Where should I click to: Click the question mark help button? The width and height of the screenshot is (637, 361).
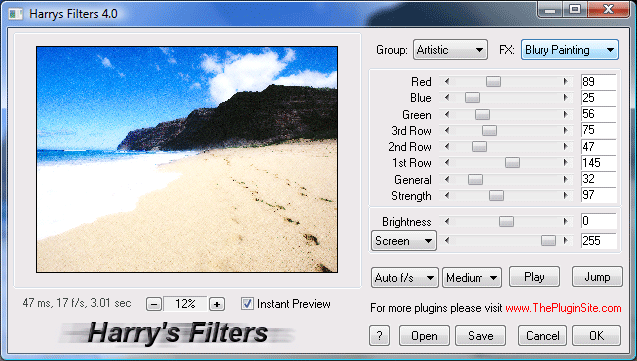[x=379, y=336]
